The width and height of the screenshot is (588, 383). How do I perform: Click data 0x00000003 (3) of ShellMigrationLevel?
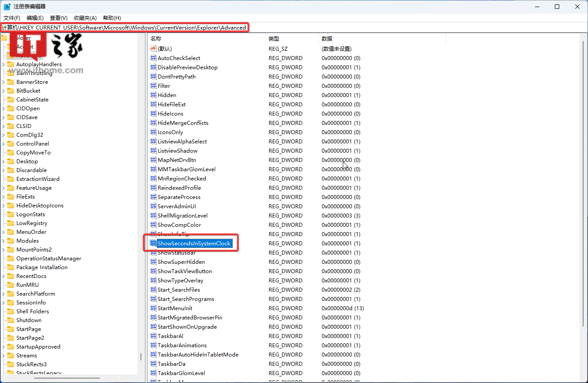click(x=341, y=215)
